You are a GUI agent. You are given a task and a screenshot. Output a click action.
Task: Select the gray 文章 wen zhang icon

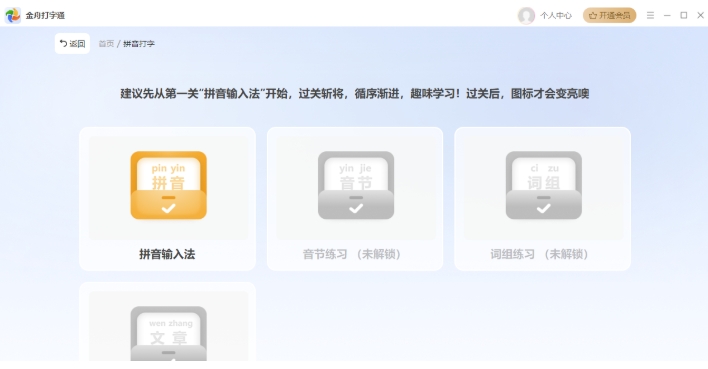tap(168, 333)
